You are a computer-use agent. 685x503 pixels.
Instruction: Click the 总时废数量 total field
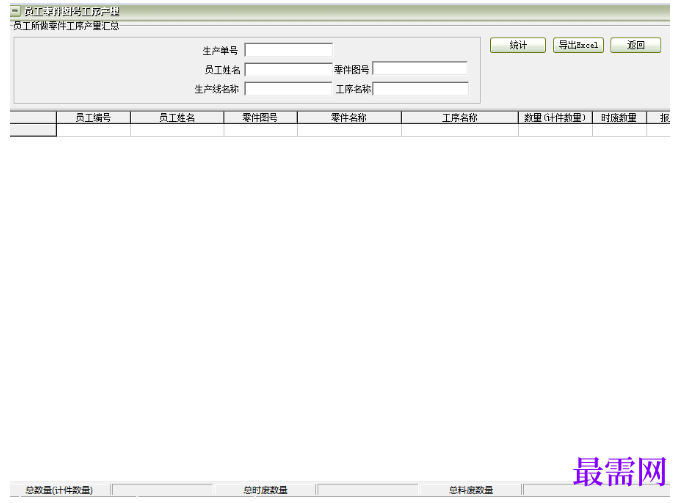367,490
